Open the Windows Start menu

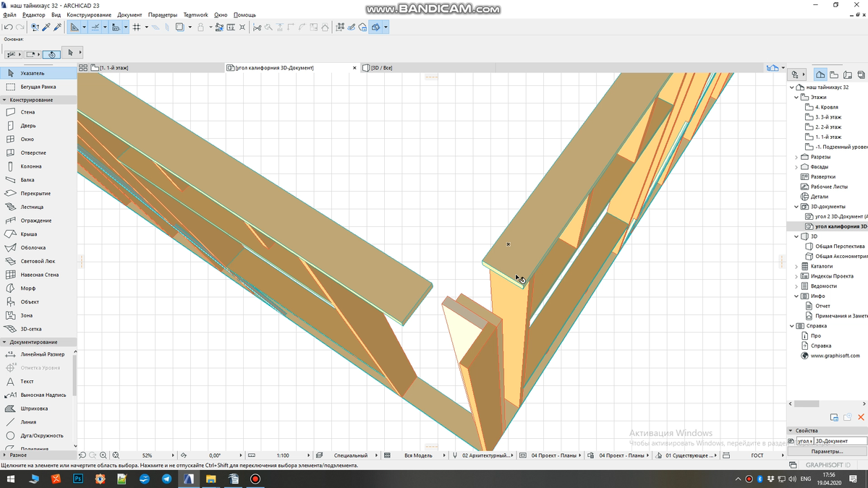12,479
